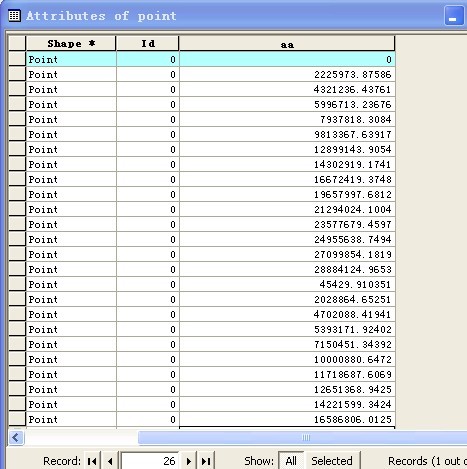Click the Shape column header
Viewport: 467px width, 469px height.
tap(71, 44)
